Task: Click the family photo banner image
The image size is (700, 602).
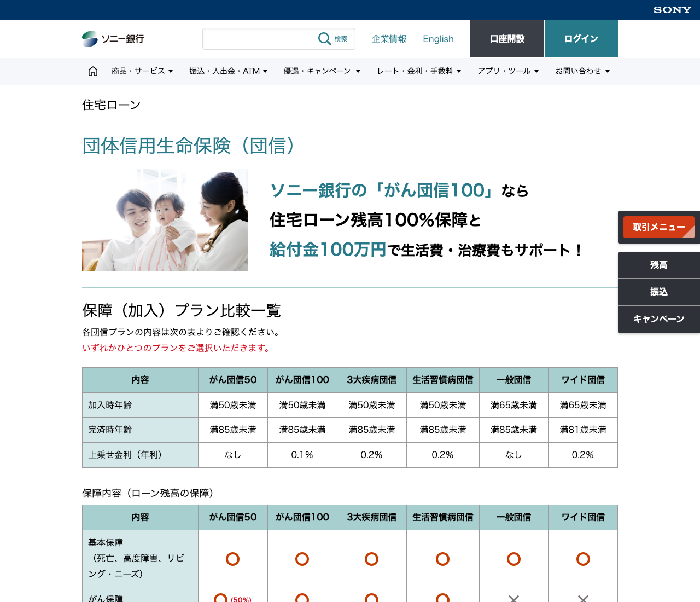Action: pyautogui.click(x=165, y=219)
